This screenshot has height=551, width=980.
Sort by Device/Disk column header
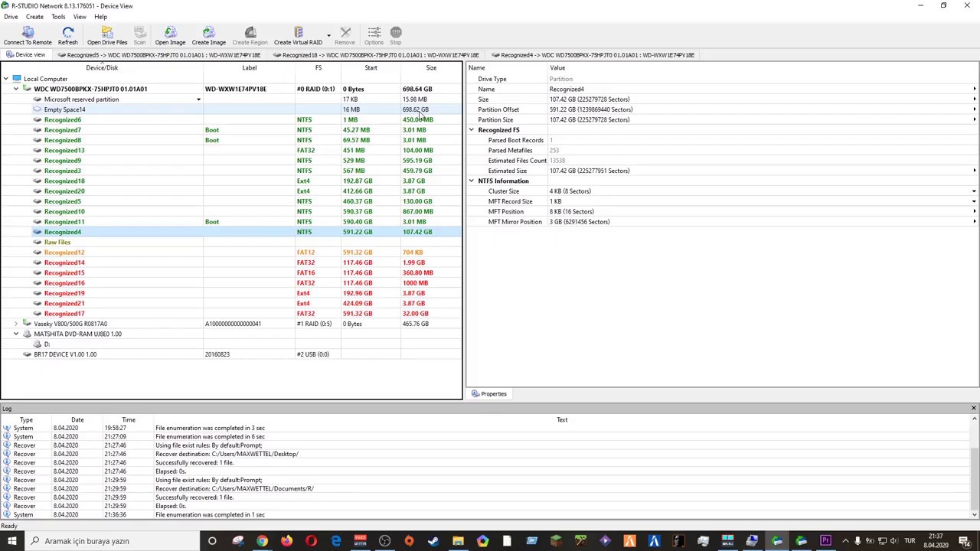click(102, 68)
